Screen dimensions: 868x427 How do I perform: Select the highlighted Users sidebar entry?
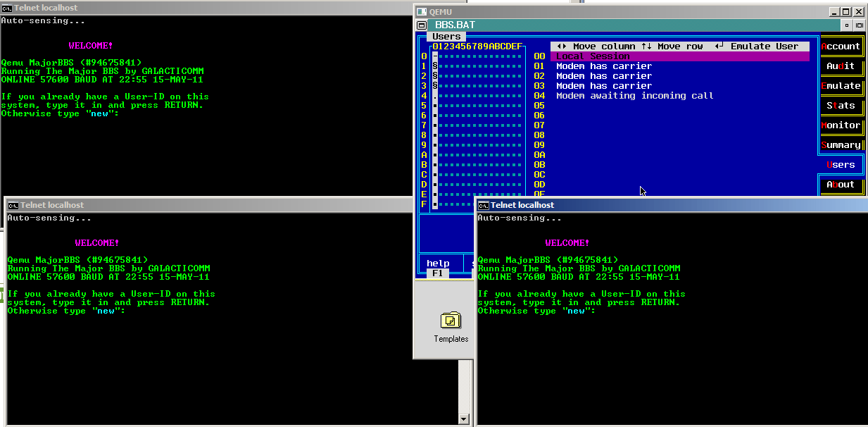pos(841,164)
